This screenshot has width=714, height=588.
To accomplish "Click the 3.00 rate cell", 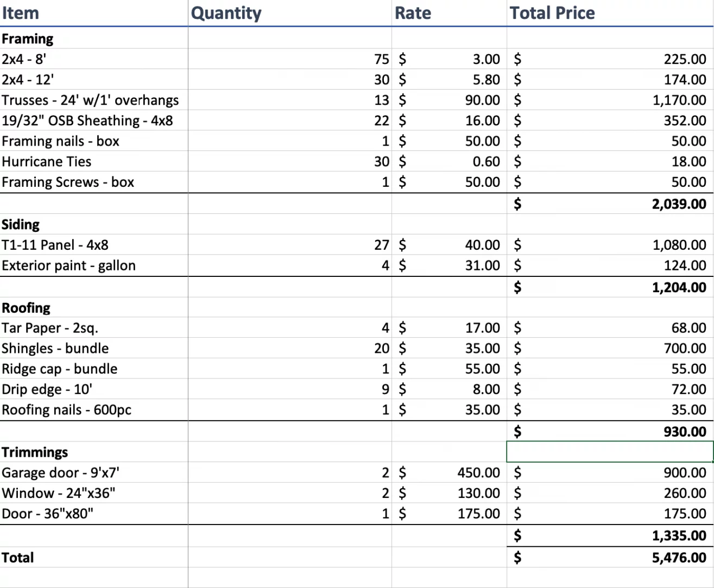I will click(x=449, y=59).
